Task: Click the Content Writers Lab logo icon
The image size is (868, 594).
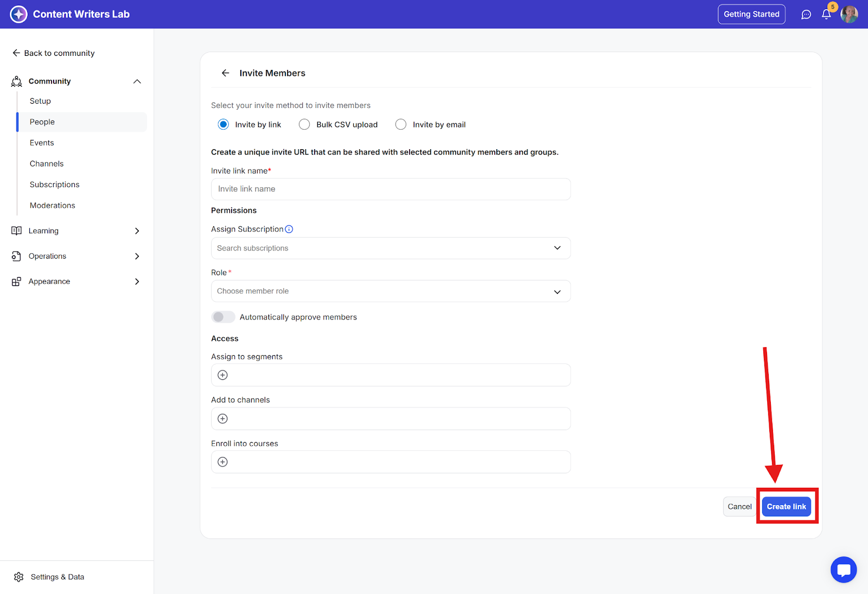Action: click(x=18, y=14)
